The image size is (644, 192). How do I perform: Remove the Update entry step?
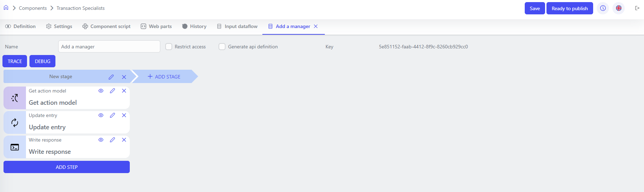point(124,115)
